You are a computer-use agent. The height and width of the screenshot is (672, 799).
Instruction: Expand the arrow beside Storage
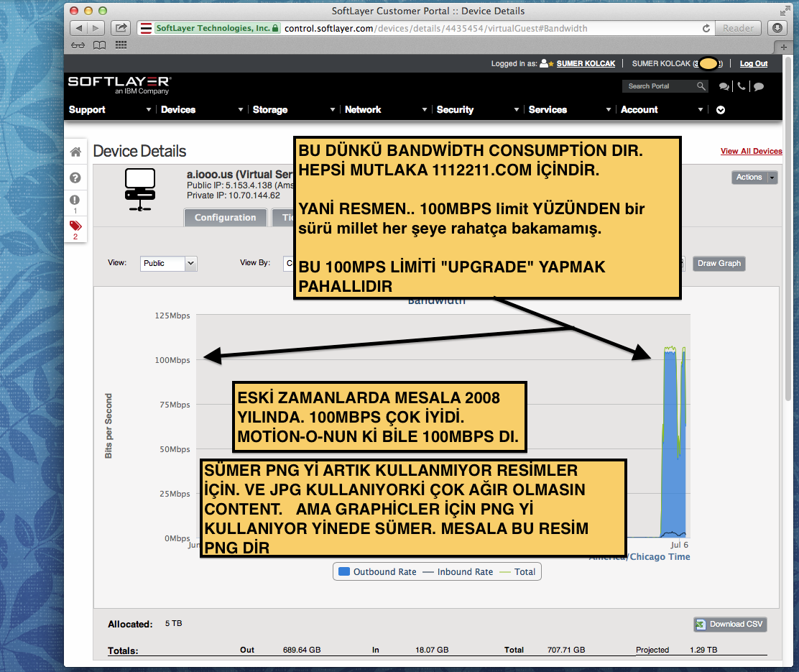(332, 110)
